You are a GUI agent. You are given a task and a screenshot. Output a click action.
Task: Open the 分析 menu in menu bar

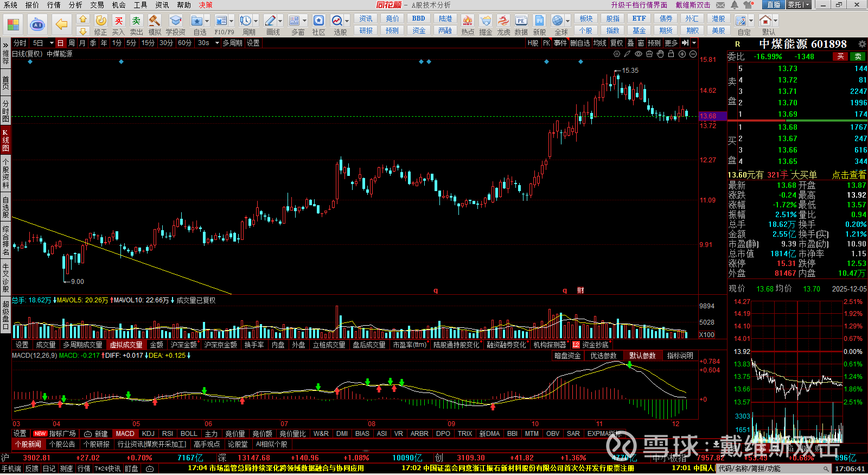pyautogui.click(x=75, y=5)
